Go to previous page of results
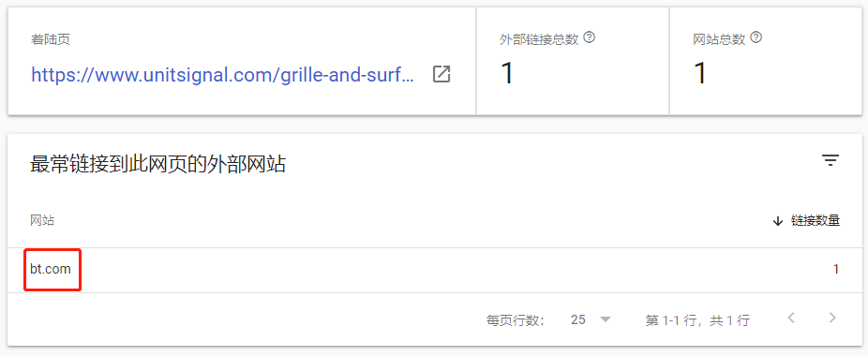This screenshot has width=868, height=356. (x=791, y=318)
